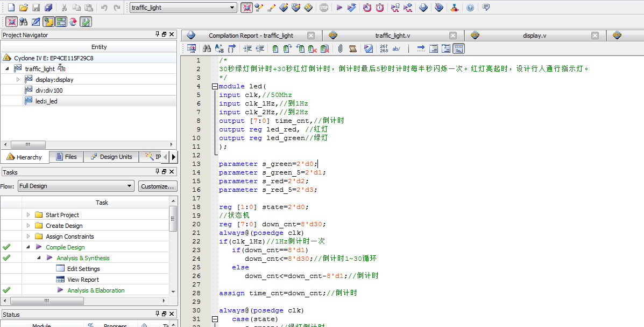Click the Open file folder icon

click(23, 8)
